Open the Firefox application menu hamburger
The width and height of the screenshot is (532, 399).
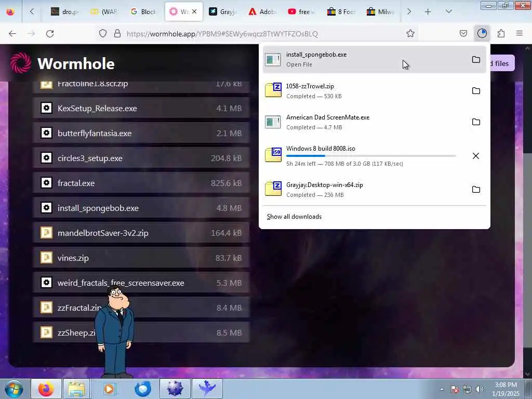pyautogui.click(x=520, y=33)
